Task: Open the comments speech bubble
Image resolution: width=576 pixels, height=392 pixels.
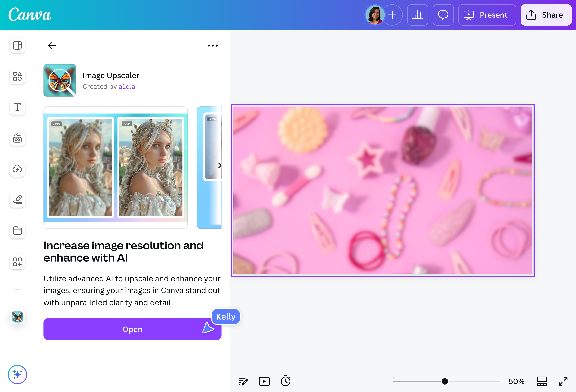Action: (x=443, y=15)
